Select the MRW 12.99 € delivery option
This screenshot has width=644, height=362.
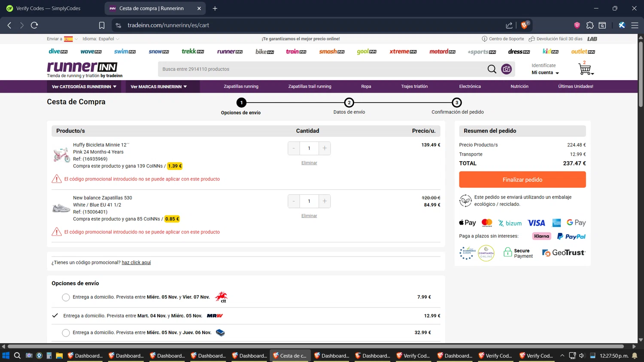click(55, 316)
